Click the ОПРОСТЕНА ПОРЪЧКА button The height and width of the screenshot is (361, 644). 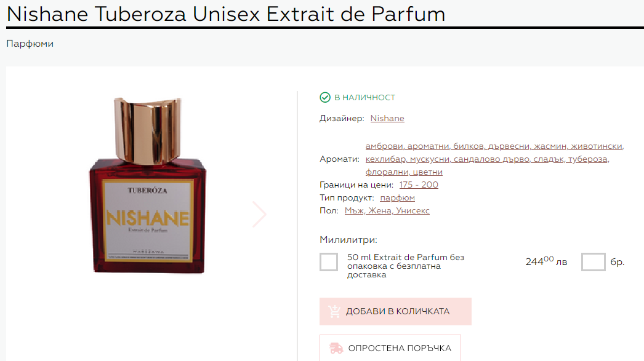(390, 348)
